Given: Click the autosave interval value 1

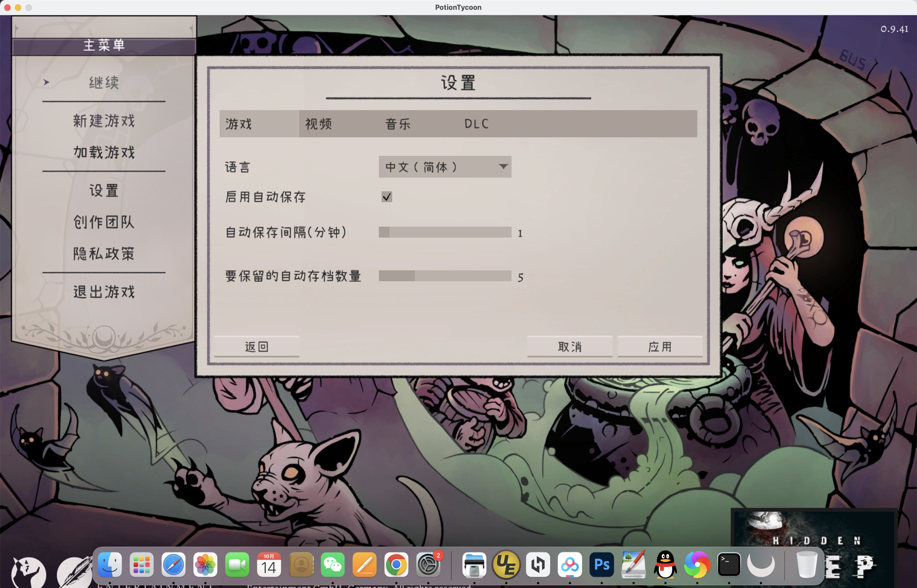Looking at the screenshot, I should (520, 233).
